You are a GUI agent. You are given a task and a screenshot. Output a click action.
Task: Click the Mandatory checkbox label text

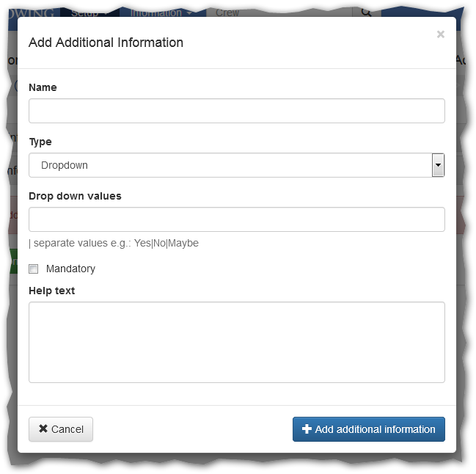(x=70, y=269)
